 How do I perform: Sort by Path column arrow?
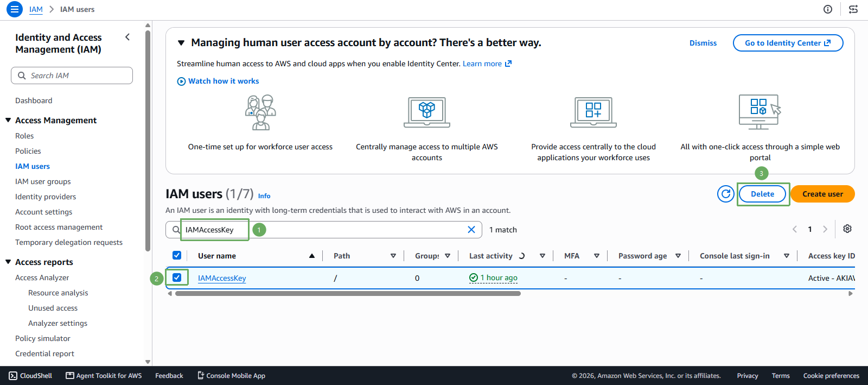point(393,256)
